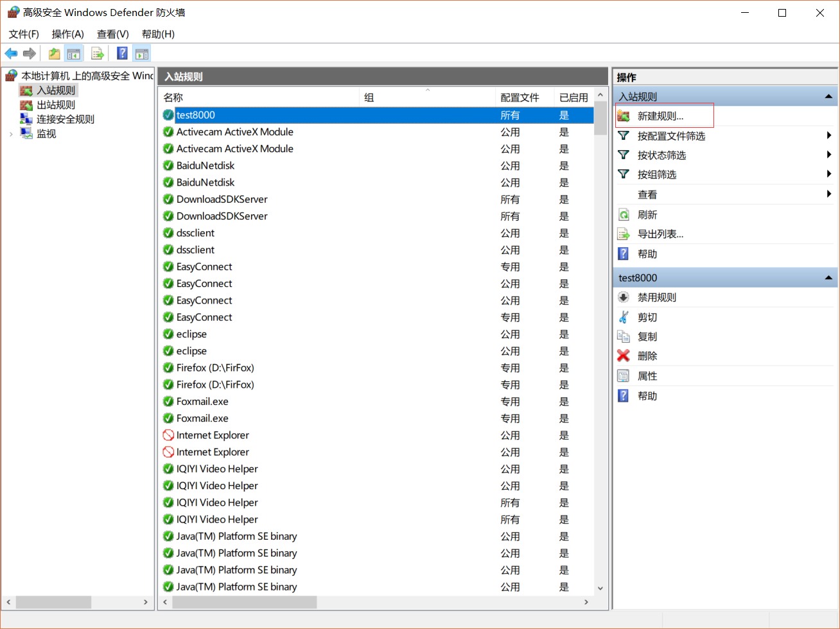Open the 按配置文件筛选 submenu arrow
This screenshot has width=840, height=629.
point(829,135)
